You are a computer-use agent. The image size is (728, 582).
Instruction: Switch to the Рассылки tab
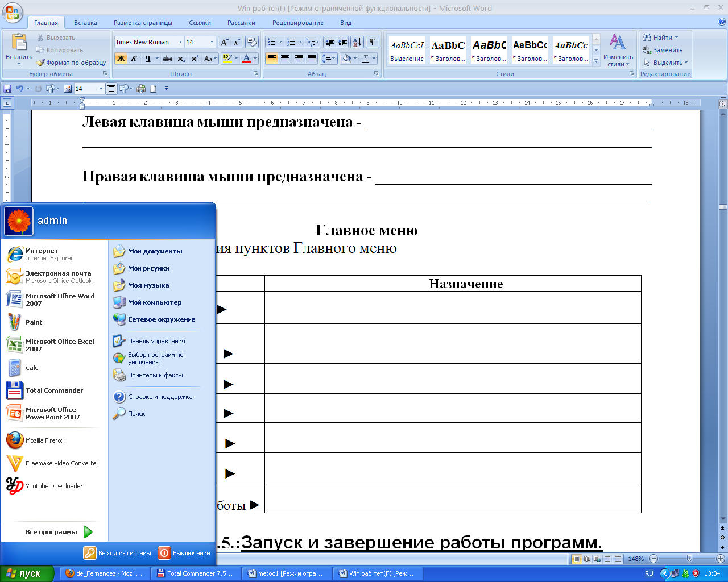point(241,23)
